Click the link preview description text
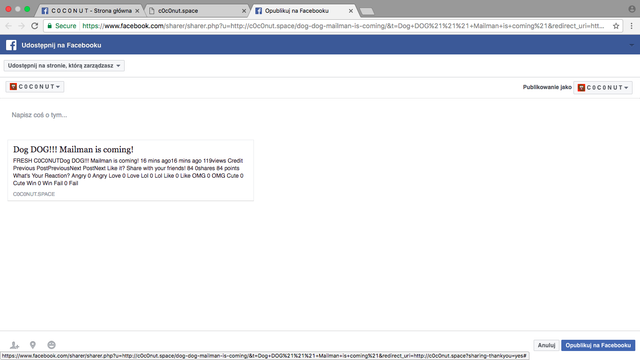 click(x=128, y=172)
